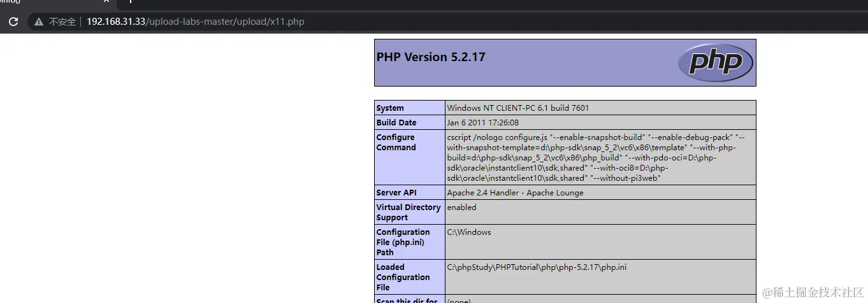Close the current browser tab

(x=106, y=2)
